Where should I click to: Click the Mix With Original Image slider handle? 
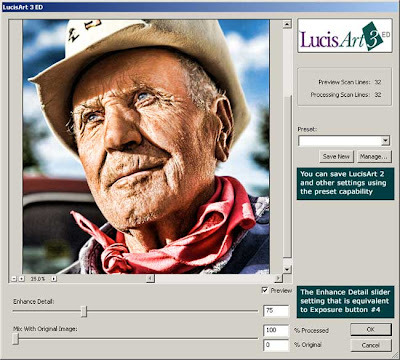click(16, 339)
